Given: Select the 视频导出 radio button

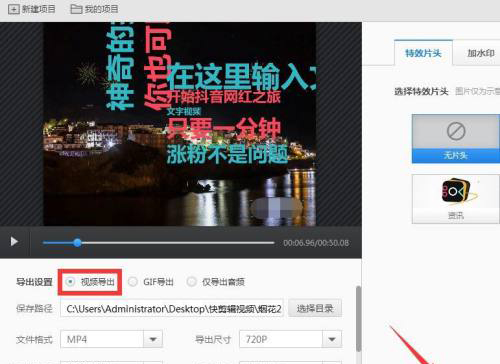Looking at the screenshot, I should point(70,282).
